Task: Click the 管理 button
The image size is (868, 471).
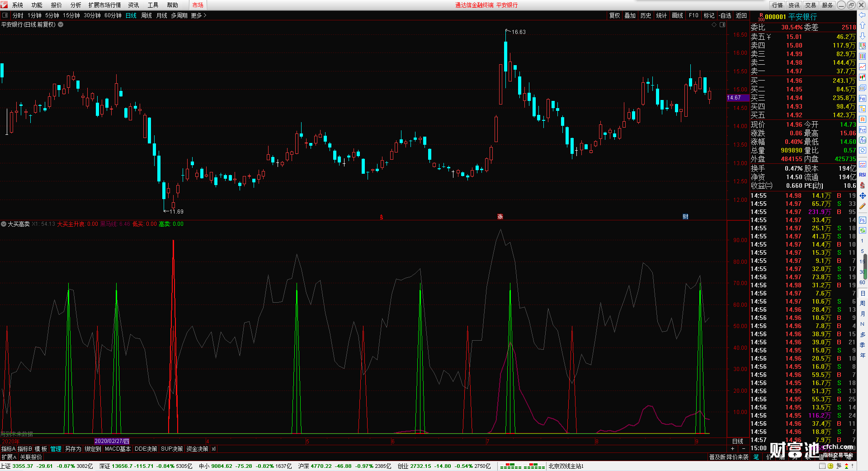Action: point(56,449)
